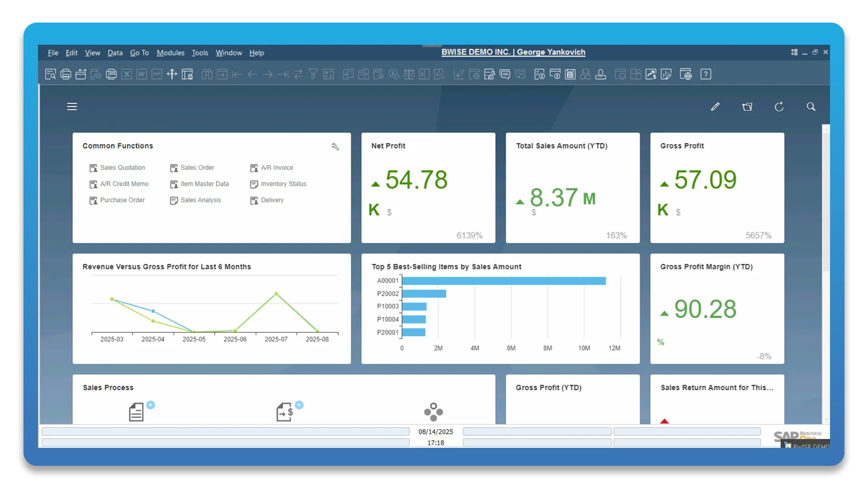Open the Calendar grid toolbar icon
This screenshot has width=868, height=488.
click(x=571, y=75)
